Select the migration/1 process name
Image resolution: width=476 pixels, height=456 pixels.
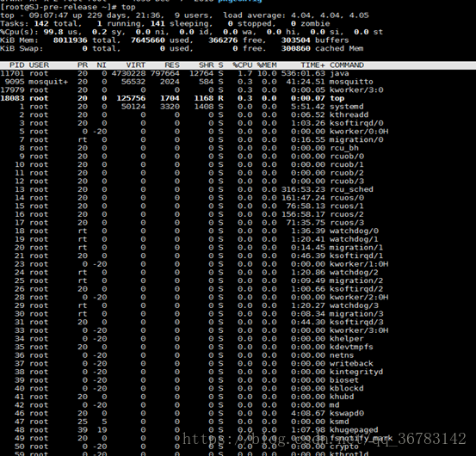pyautogui.click(x=356, y=248)
